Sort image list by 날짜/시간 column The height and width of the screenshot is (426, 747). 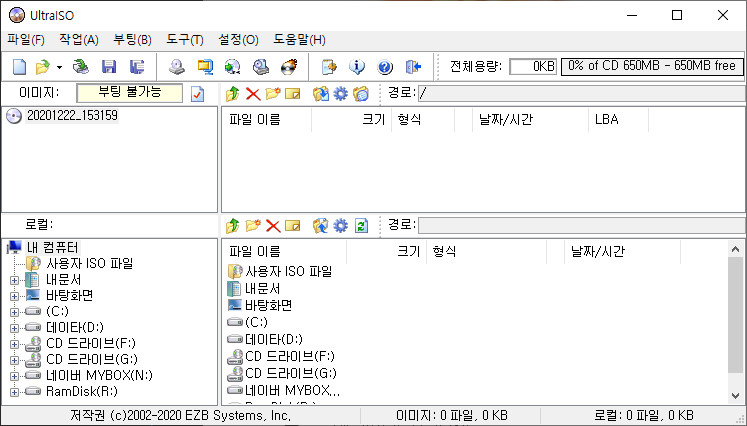tap(530, 120)
